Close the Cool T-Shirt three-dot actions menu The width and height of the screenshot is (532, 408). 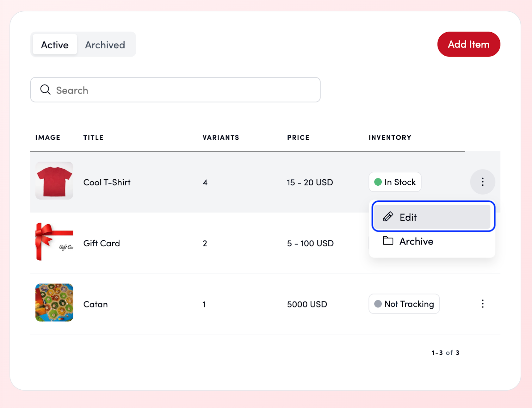coord(482,182)
